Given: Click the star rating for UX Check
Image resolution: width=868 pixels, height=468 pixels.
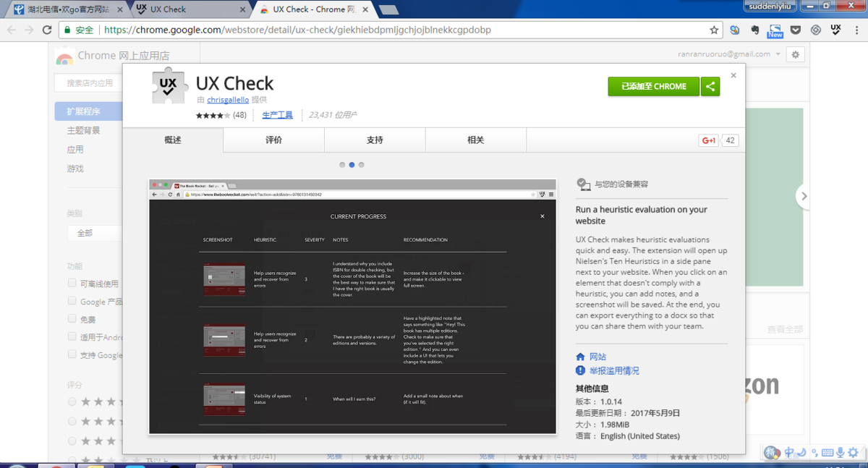Looking at the screenshot, I should [213, 115].
